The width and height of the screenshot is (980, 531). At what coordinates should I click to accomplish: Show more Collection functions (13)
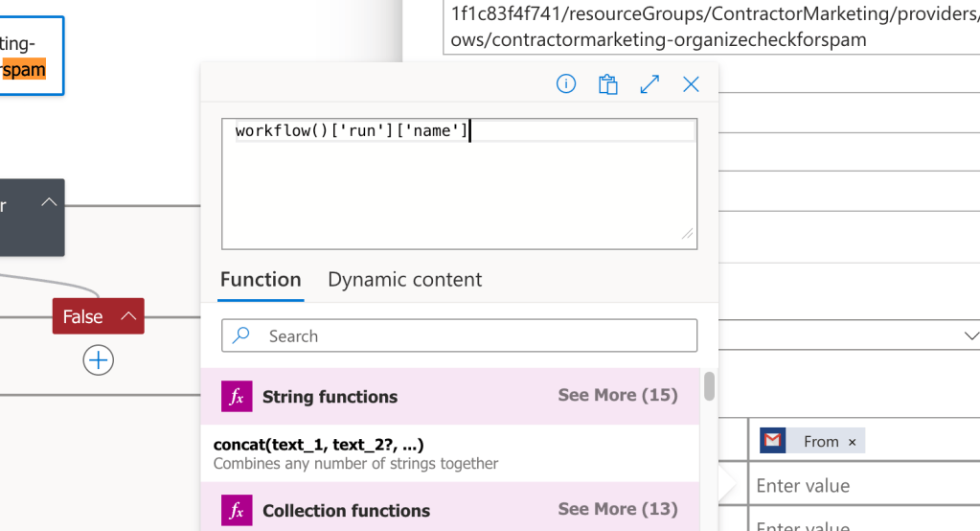point(618,509)
